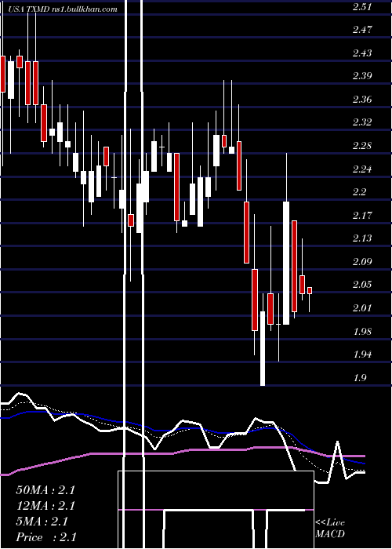Select the 2.09 price axis label
392x549 pixels.
coord(361,262)
